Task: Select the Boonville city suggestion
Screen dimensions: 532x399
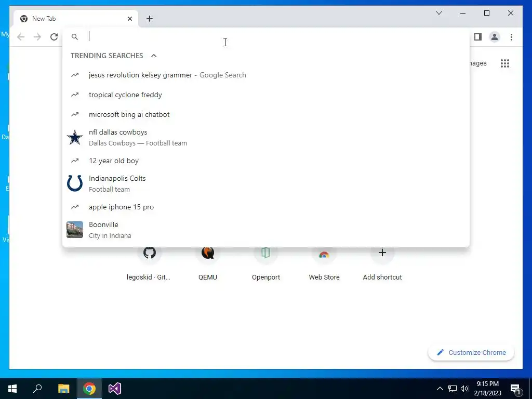Action: click(x=266, y=230)
